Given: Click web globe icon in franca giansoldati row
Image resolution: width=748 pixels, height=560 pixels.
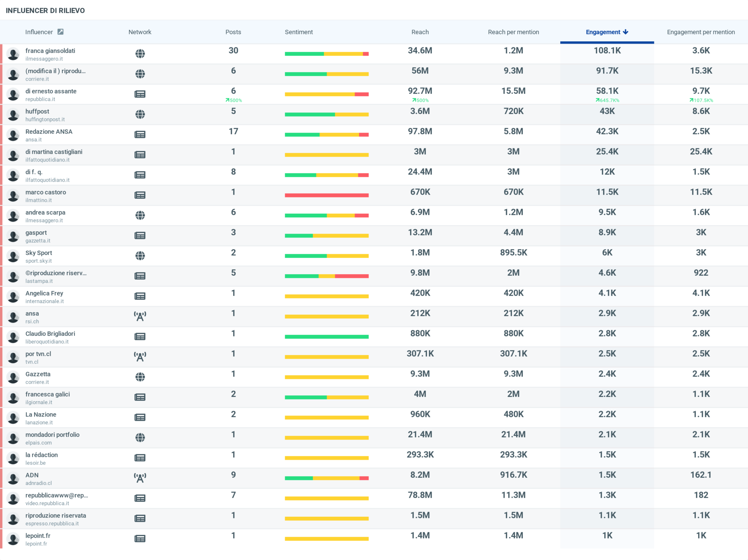Looking at the screenshot, I should tap(140, 54).
